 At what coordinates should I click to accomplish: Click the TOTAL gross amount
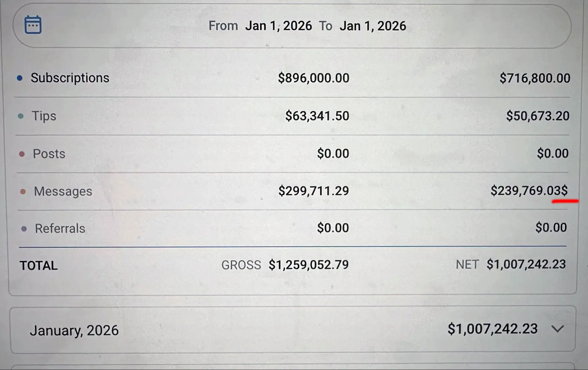pos(308,265)
